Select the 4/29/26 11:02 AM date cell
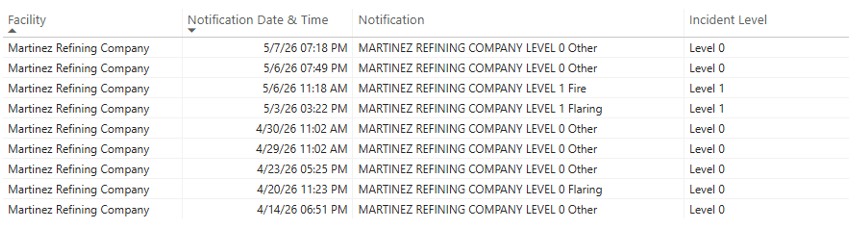The image size is (868, 225). 302,149
